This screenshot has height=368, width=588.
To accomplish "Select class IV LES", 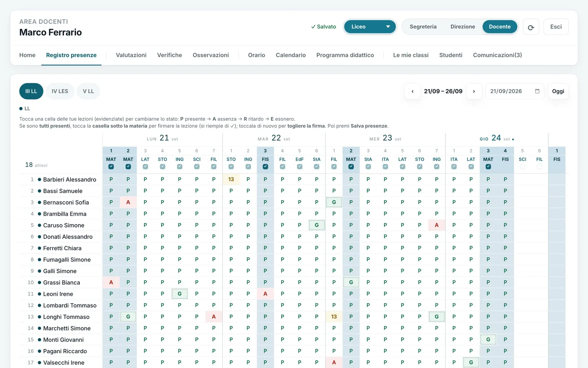I will pyautogui.click(x=60, y=91).
